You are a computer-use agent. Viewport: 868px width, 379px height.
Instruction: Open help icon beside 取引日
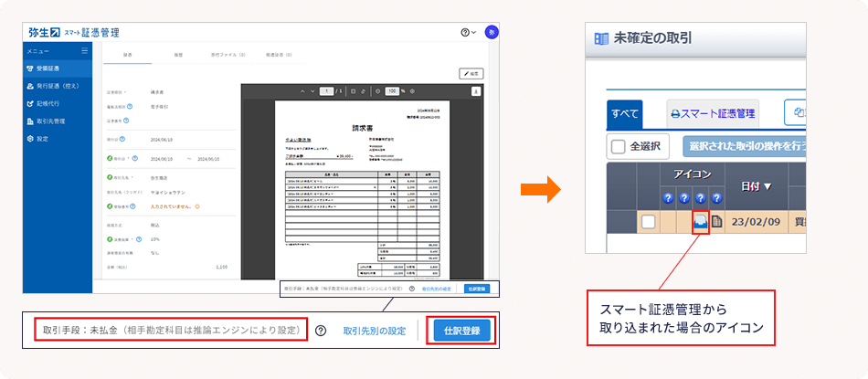pyautogui.click(x=137, y=158)
